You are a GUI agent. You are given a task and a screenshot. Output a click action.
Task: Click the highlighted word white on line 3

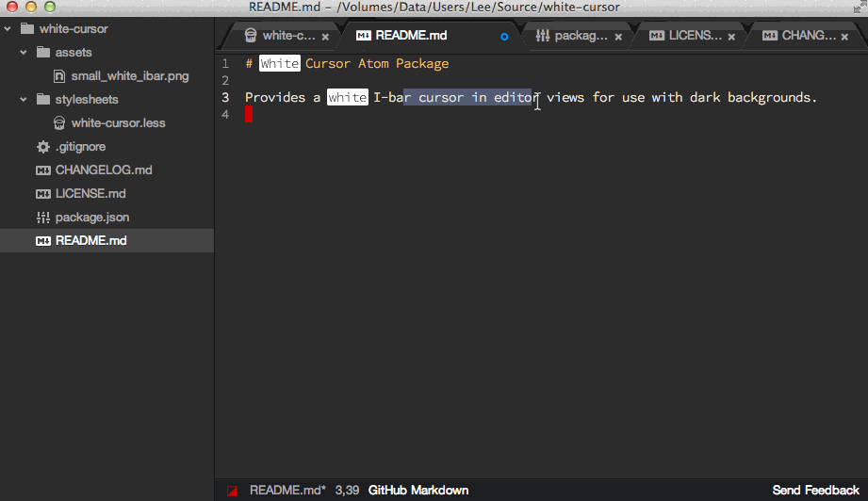coord(348,97)
